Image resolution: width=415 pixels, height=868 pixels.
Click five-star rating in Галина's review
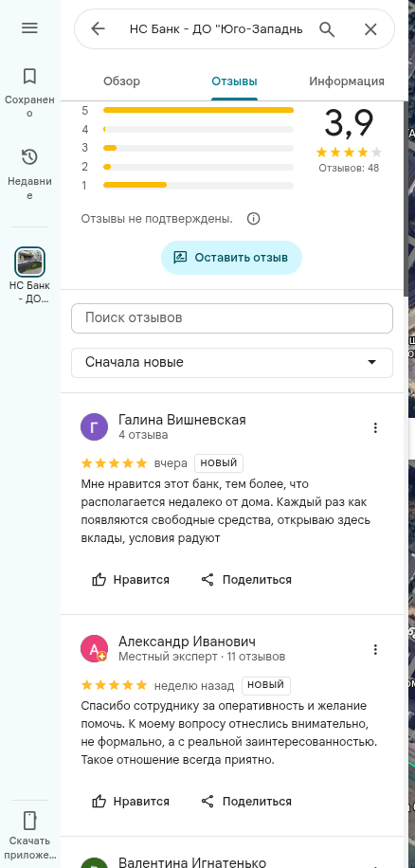tap(114, 462)
